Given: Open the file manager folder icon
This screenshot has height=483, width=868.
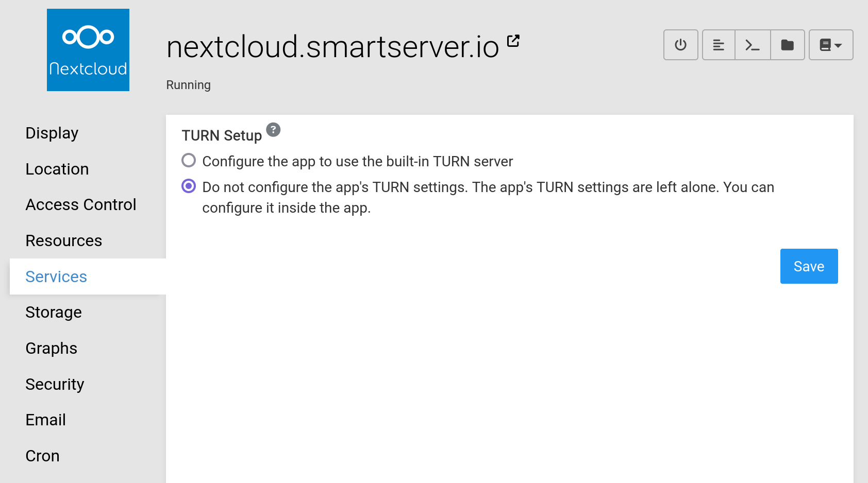Looking at the screenshot, I should pos(787,45).
